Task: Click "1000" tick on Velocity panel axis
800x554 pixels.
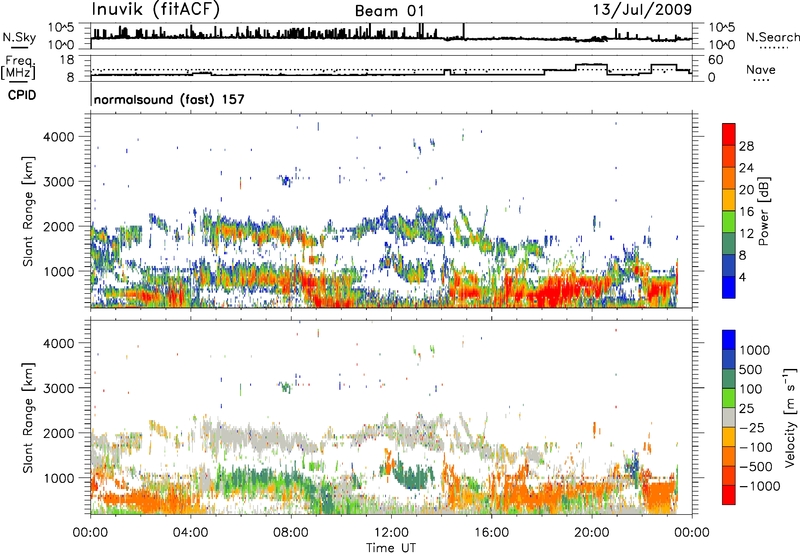Action: click(59, 478)
